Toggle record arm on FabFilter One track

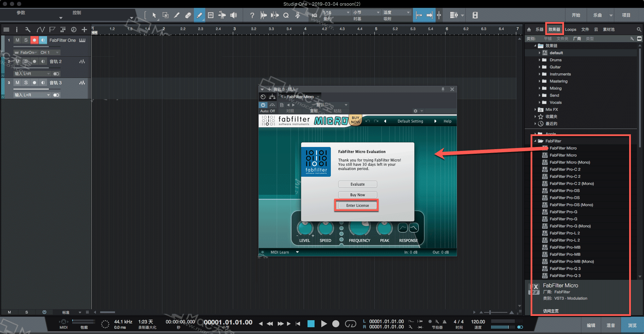coord(34,40)
